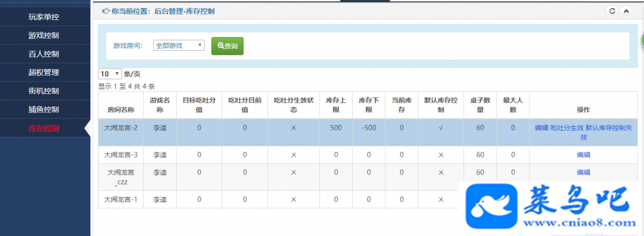The width and height of the screenshot is (644, 236).
Task: Click the refresh icon in panel header
Action: [x=612, y=11]
